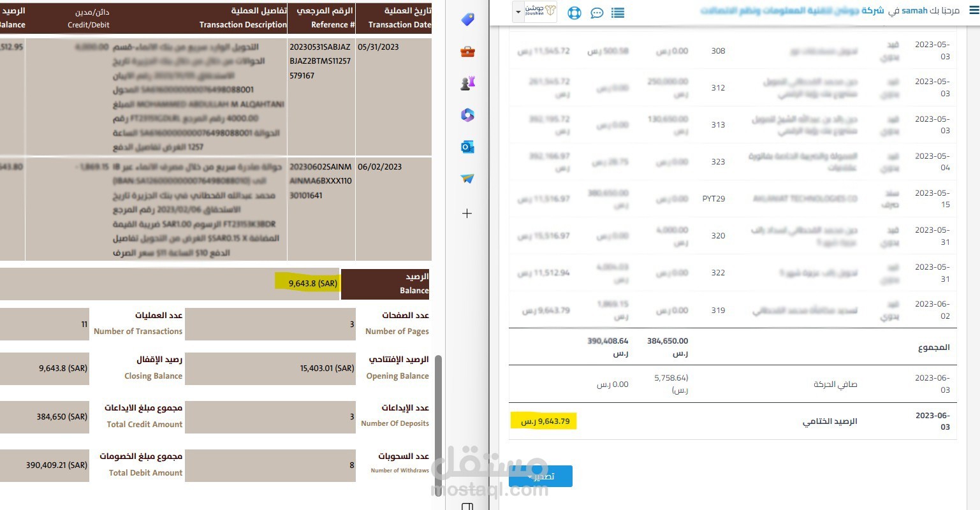Open the Shopping tag icon in sidebar
The height and width of the screenshot is (510, 980).
(467, 20)
